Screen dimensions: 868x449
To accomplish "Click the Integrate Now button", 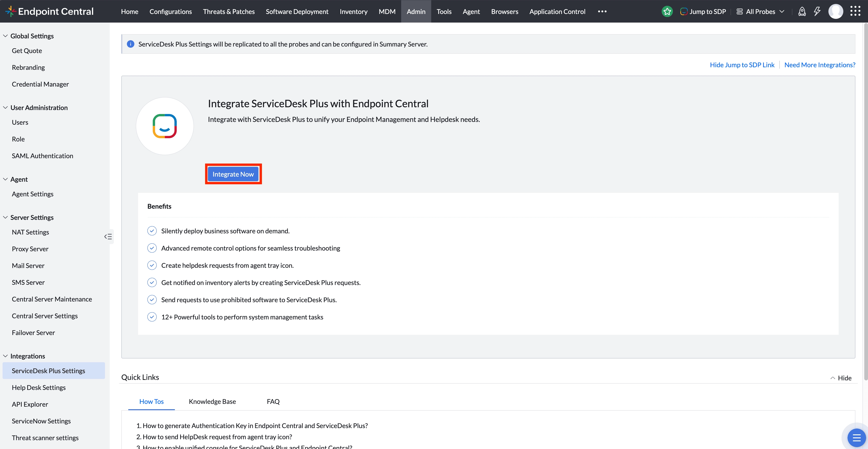I will (x=233, y=174).
